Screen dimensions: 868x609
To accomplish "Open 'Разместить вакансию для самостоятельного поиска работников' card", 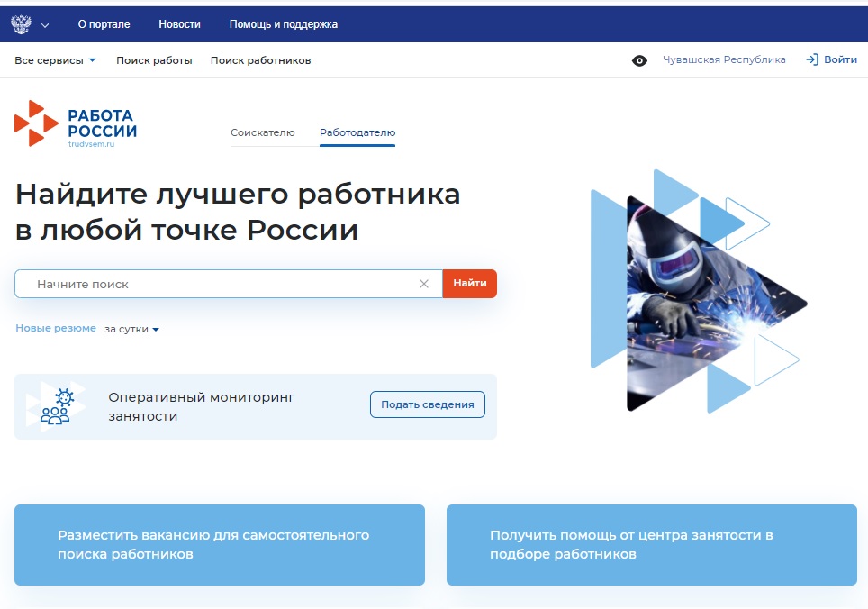I will 220,545.
